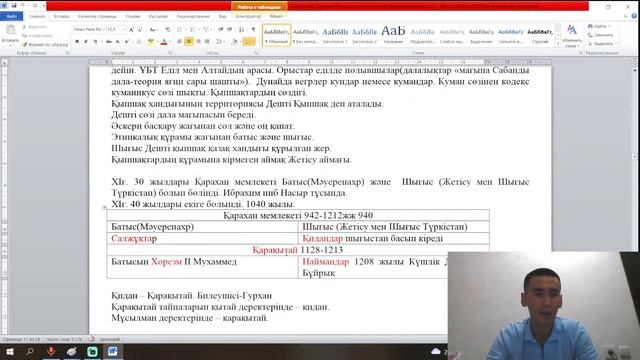Apply the Title (Название) style
The image size is (640, 360).
pos(393,35)
